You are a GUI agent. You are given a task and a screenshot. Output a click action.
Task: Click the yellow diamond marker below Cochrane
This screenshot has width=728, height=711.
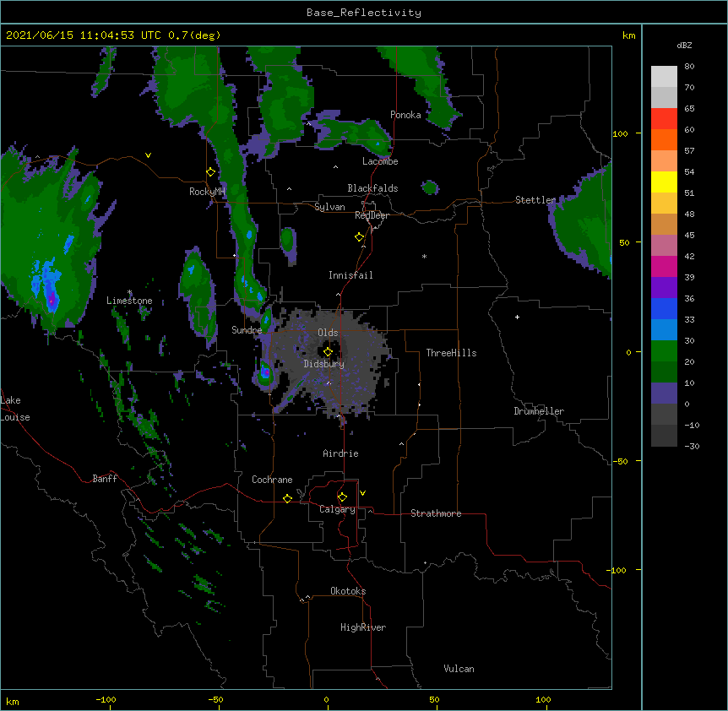pos(287,498)
